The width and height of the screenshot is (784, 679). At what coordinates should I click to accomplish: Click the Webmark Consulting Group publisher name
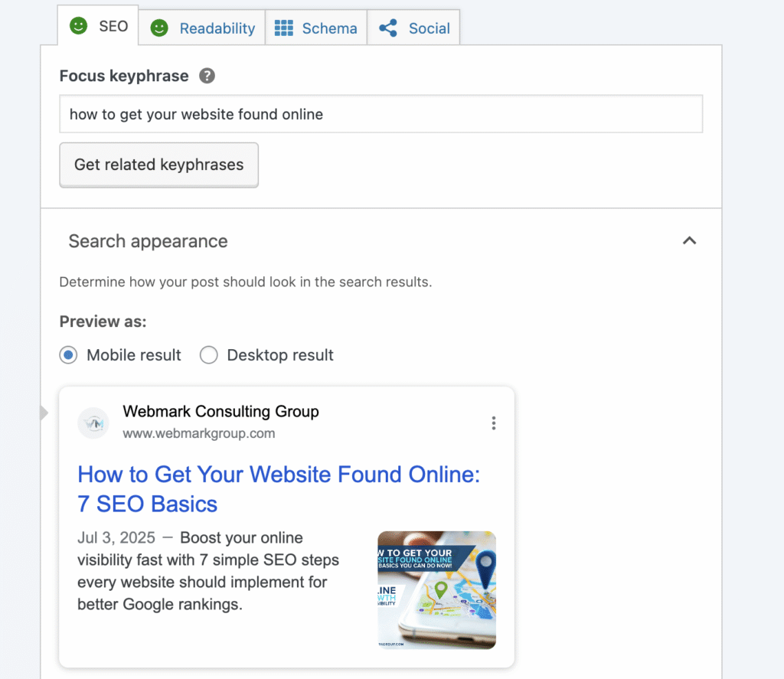(221, 411)
